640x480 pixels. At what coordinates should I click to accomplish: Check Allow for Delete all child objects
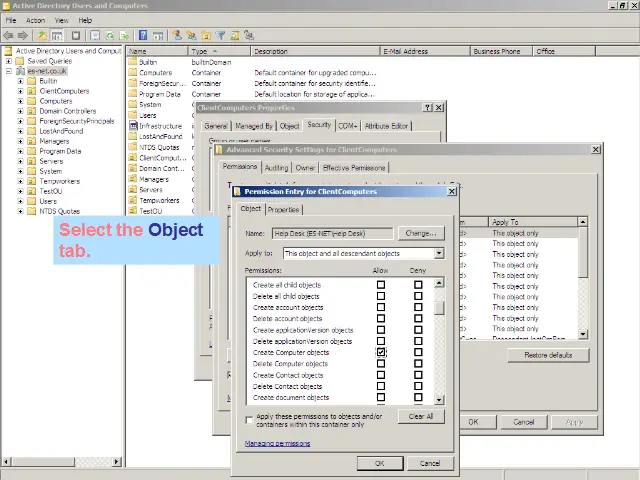coord(381,296)
